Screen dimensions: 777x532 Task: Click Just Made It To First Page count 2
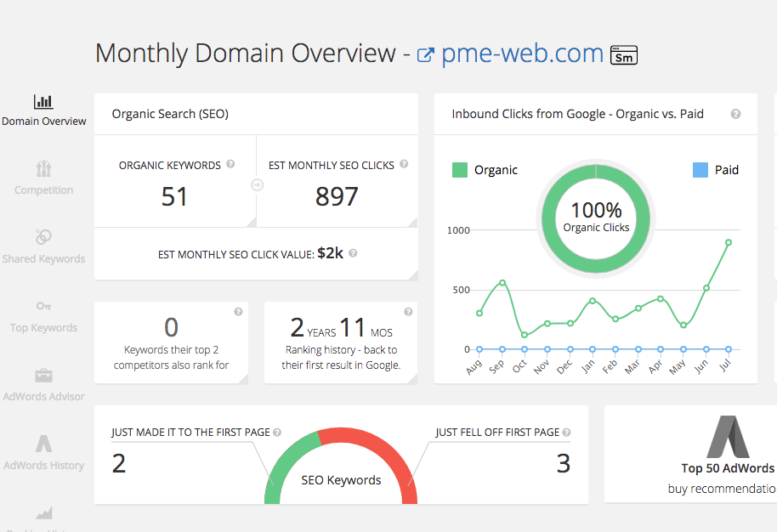(119, 464)
